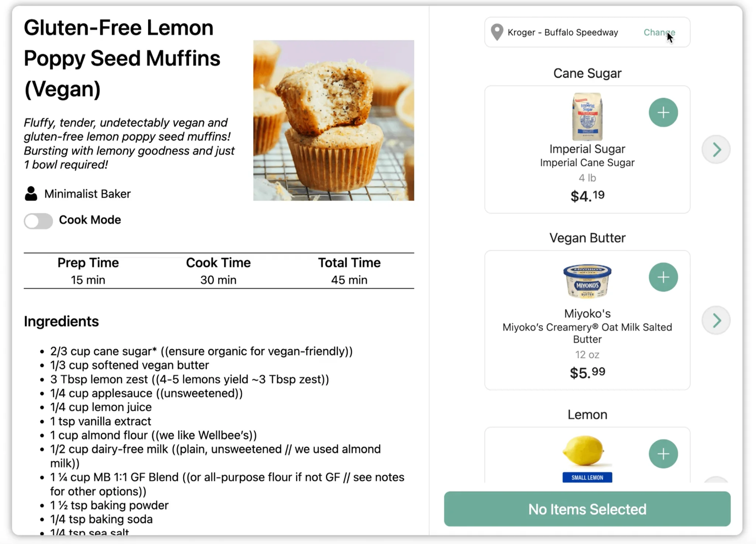Change the Kroger store location

pyautogui.click(x=659, y=32)
